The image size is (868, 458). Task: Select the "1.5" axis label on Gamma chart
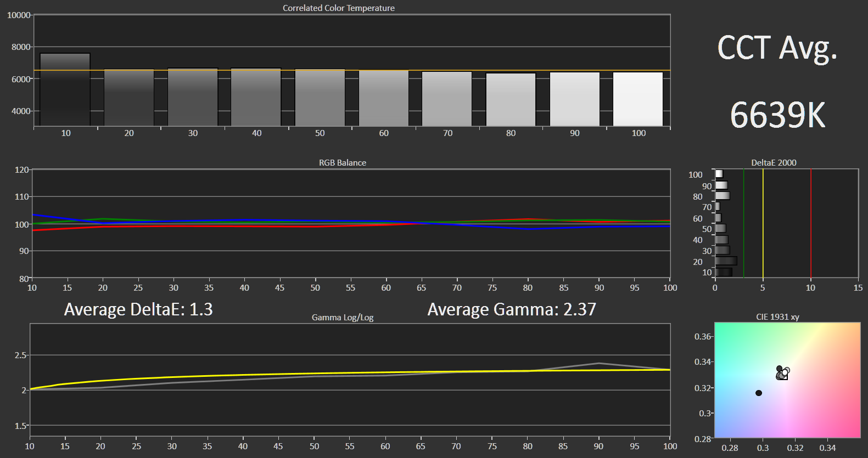(x=20, y=426)
